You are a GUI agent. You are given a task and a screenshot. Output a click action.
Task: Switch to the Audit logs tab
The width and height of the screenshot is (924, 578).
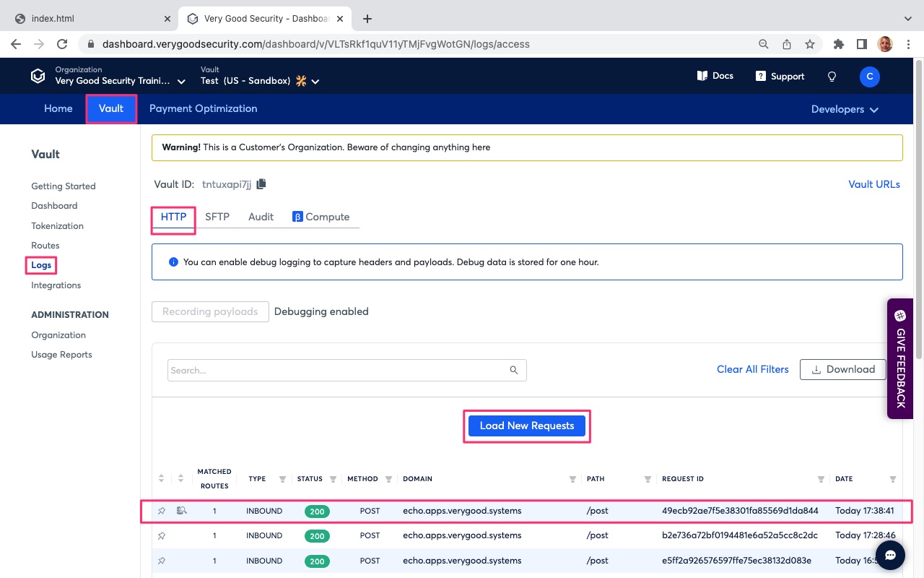[261, 217]
